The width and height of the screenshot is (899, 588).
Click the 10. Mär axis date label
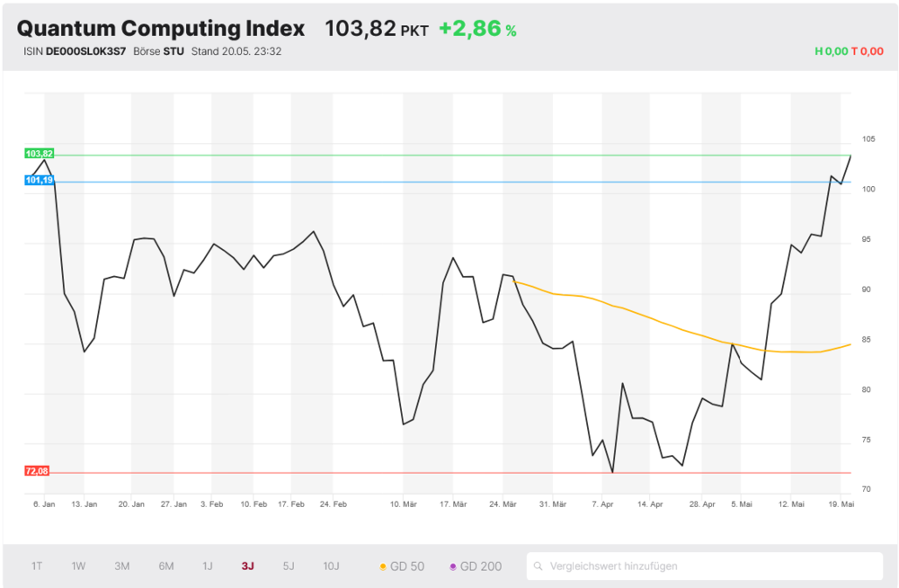pyautogui.click(x=403, y=504)
